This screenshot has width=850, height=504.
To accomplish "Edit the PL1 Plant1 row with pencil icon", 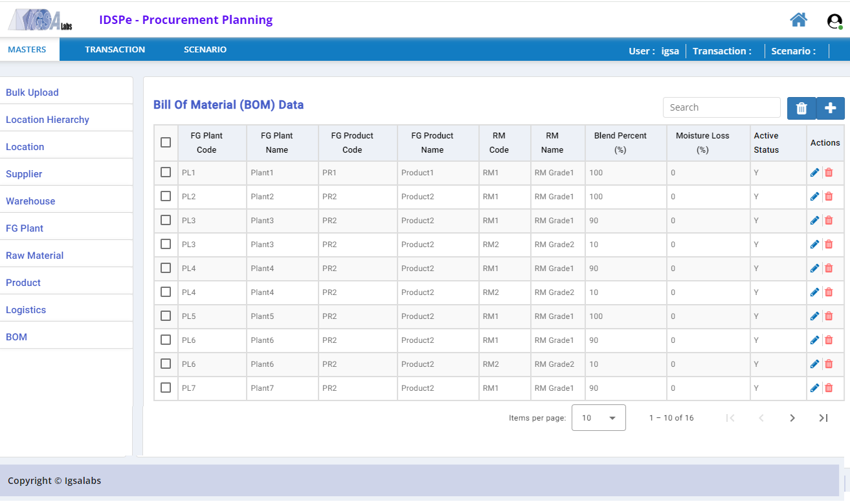I will coord(814,173).
